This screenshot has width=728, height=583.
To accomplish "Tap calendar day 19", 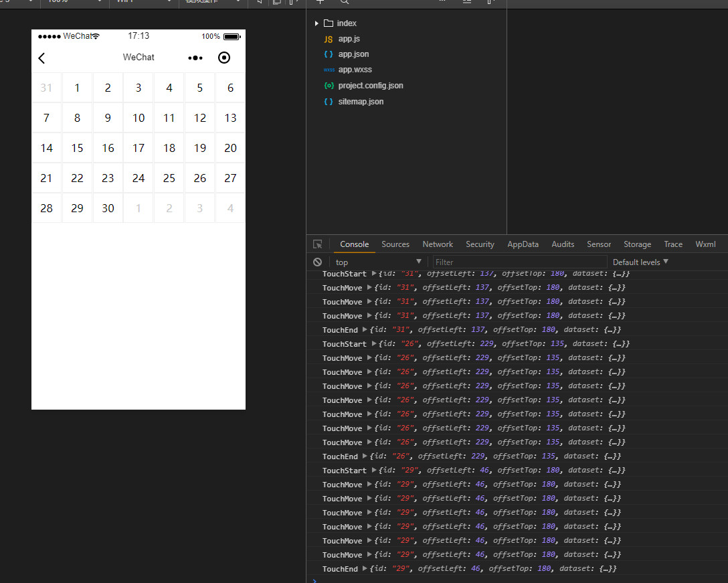I will [199, 148].
